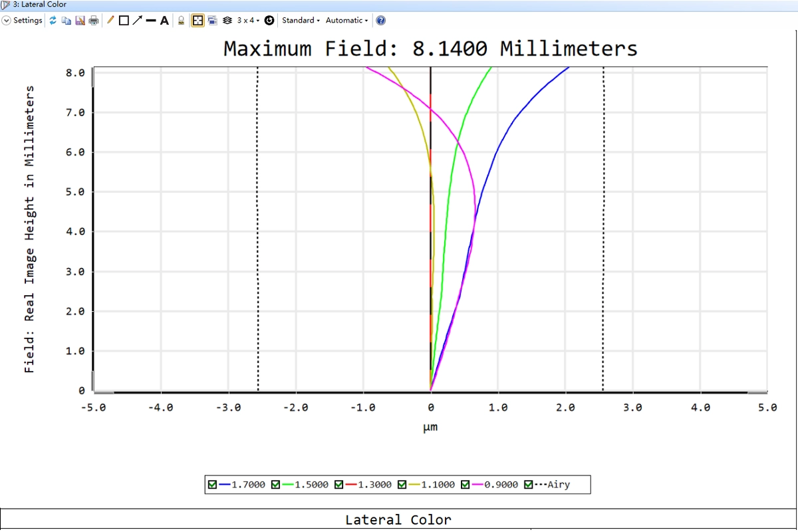Click the refresh/update icon
The image size is (798, 532).
(53, 21)
